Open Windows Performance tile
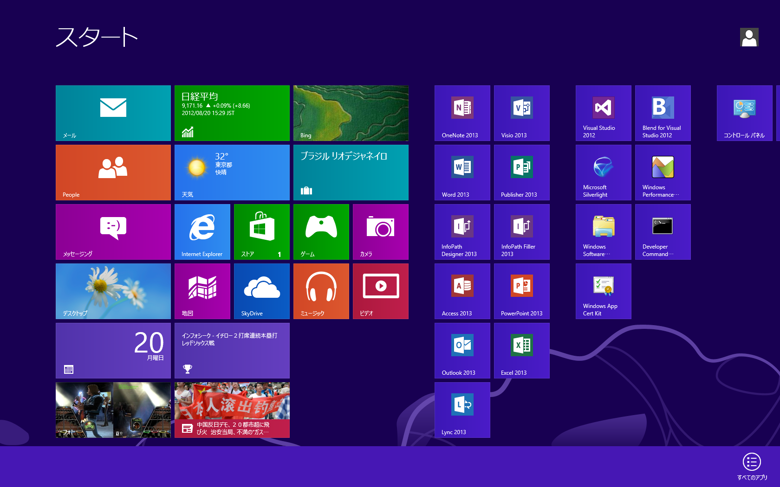 663,172
